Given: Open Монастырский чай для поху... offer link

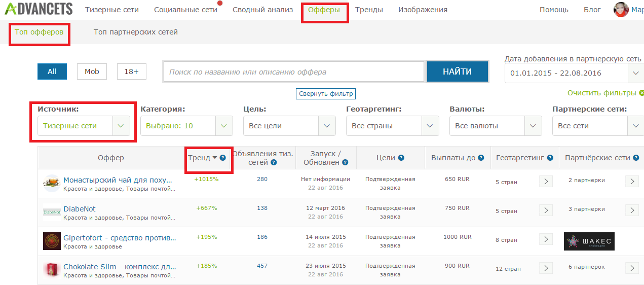Looking at the screenshot, I should (x=118, y=180).
